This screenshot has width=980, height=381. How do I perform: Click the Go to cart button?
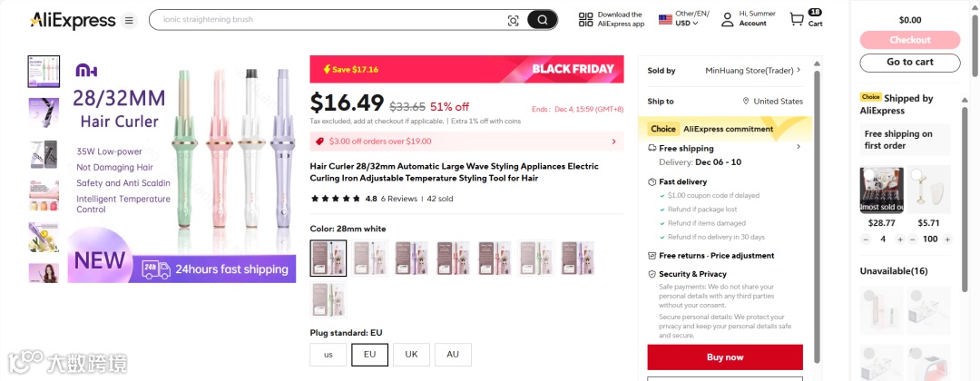909,63
